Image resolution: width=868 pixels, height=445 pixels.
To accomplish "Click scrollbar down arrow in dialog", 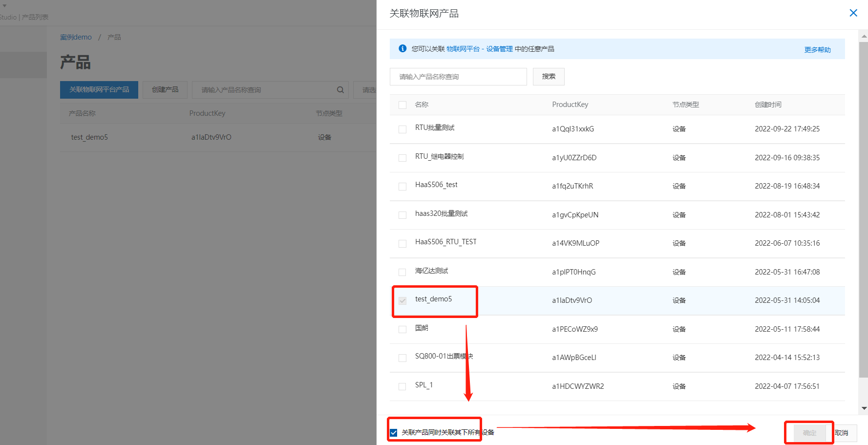I will coord(864,408).
